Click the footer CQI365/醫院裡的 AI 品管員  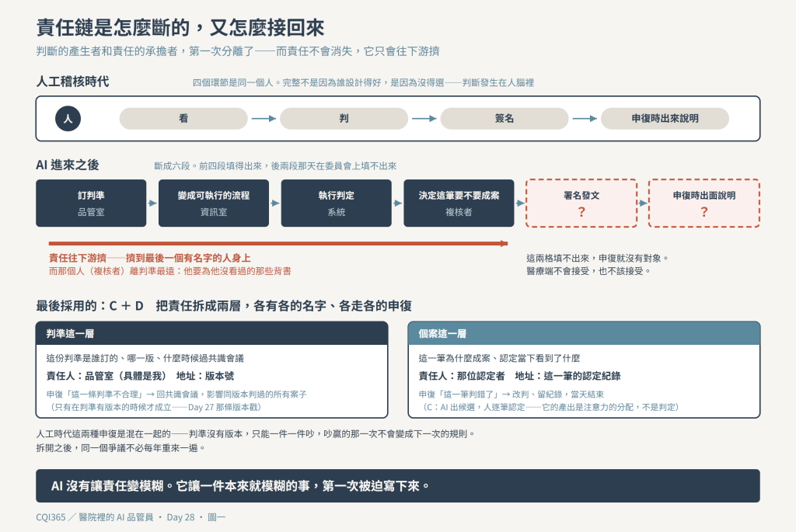131,517
